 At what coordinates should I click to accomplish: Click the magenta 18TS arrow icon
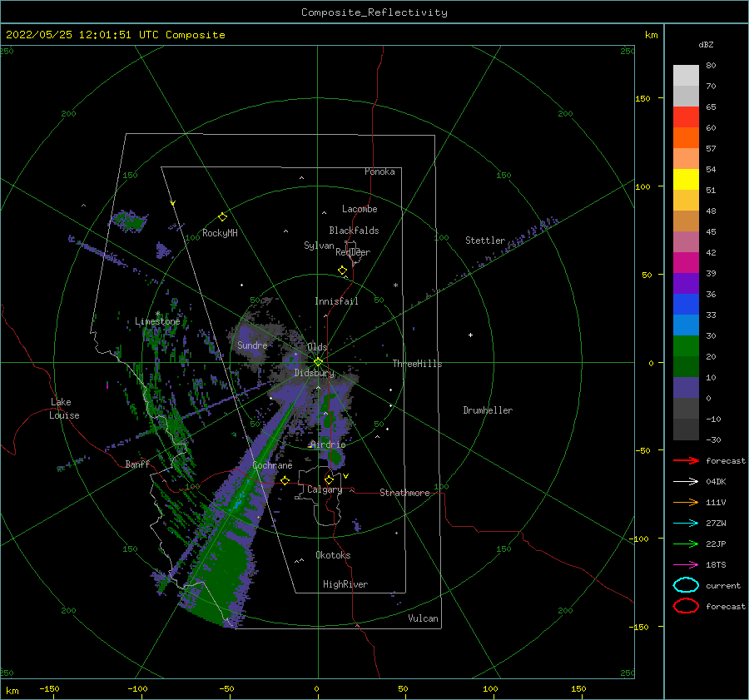686,565
